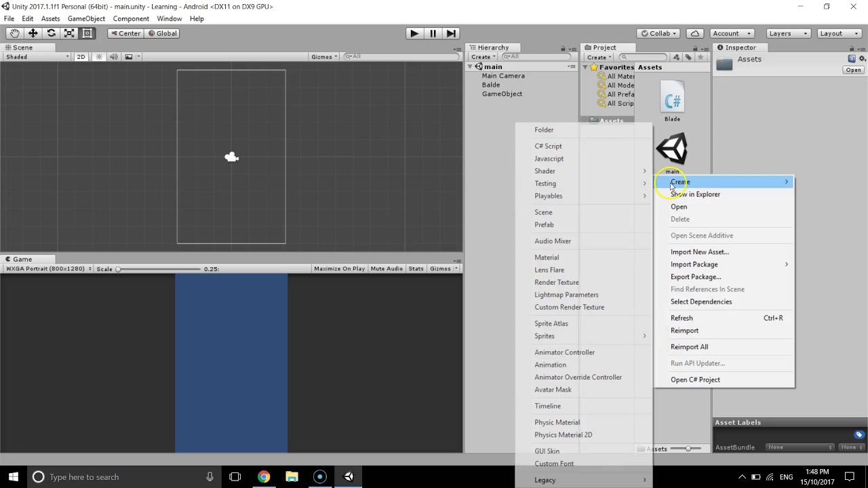The width and height of the screenshot is (868, 488).
Task: Select Balde object in Hierarchy
Action: pos(491,85)
